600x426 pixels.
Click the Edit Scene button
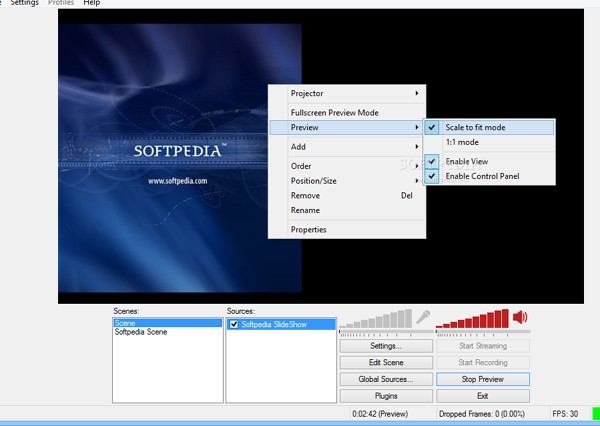(386, 362)
